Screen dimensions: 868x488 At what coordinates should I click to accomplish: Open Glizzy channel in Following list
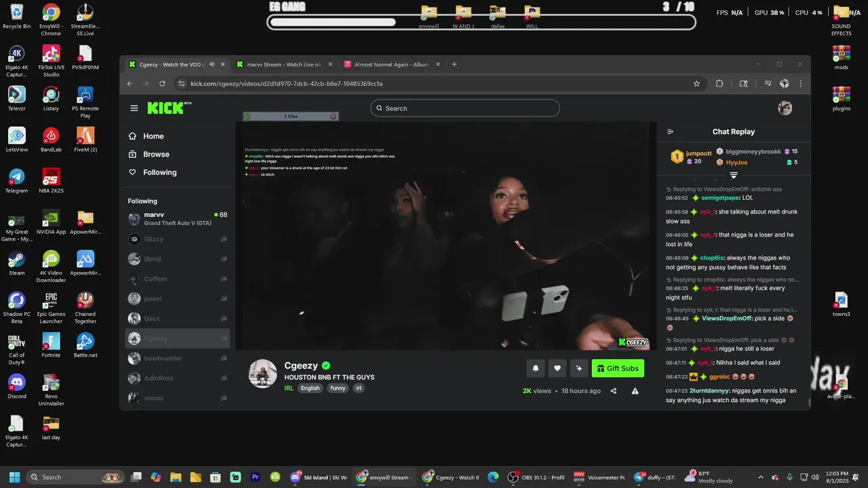(178, 239)
